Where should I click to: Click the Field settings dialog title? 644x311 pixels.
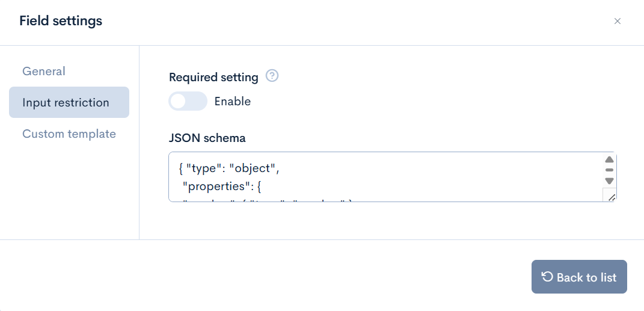[61, 21]
